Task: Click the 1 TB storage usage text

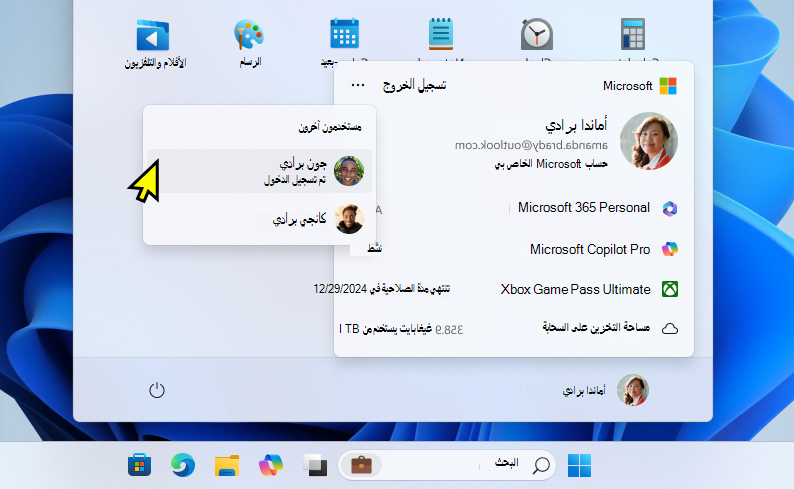Action: pos(401,329)
